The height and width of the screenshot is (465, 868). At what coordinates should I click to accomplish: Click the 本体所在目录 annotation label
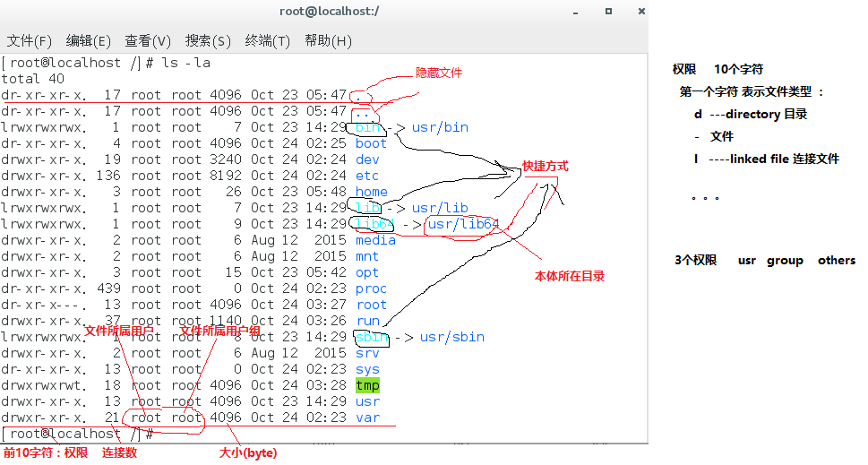(x=570, y=276)
